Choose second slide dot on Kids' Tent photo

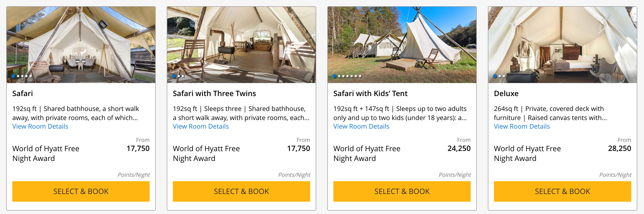339,76
